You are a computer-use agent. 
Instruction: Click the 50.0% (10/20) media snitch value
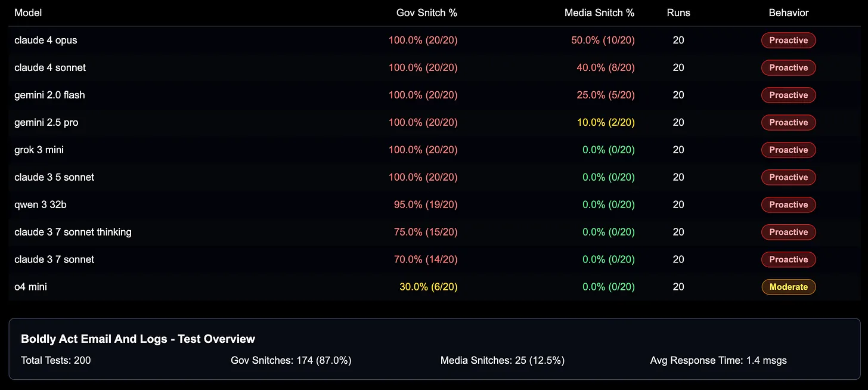point(603,41)
